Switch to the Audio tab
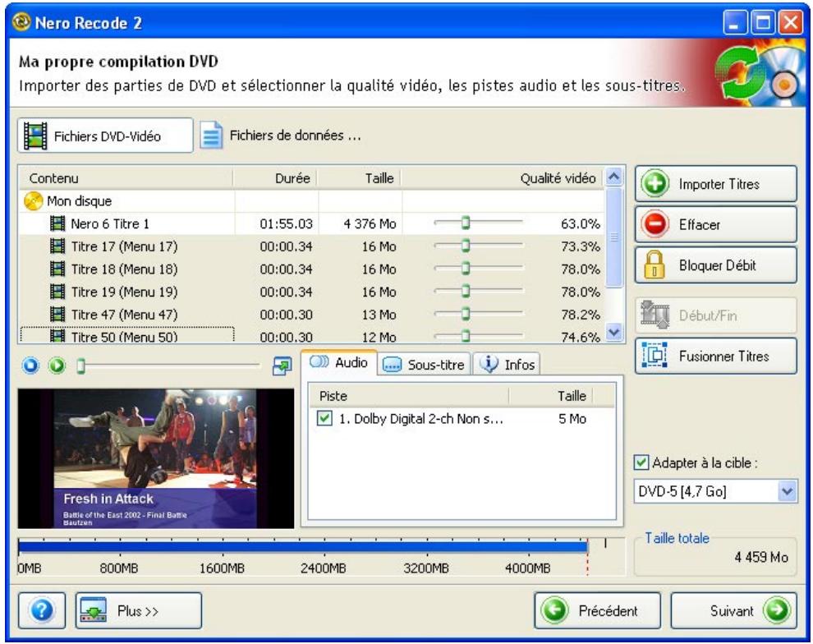The image size is (813, 644). coord(338,362)
